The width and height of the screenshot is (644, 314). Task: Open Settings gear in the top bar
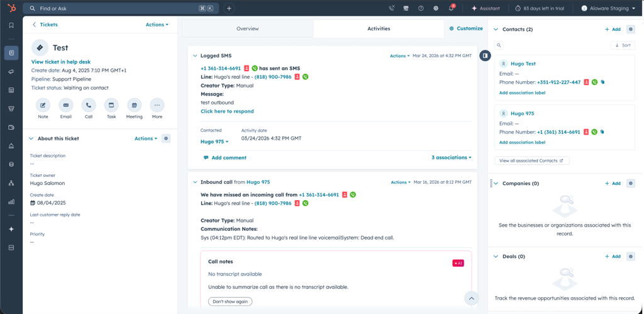pyautogui.click(x=436, y=8)
